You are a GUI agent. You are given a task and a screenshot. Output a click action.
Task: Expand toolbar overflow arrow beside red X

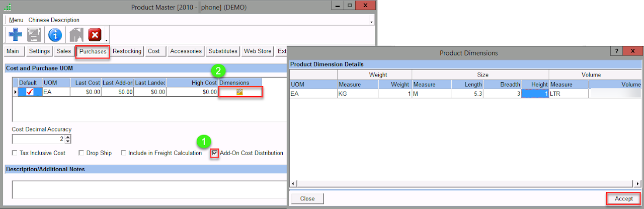point(106,39)
